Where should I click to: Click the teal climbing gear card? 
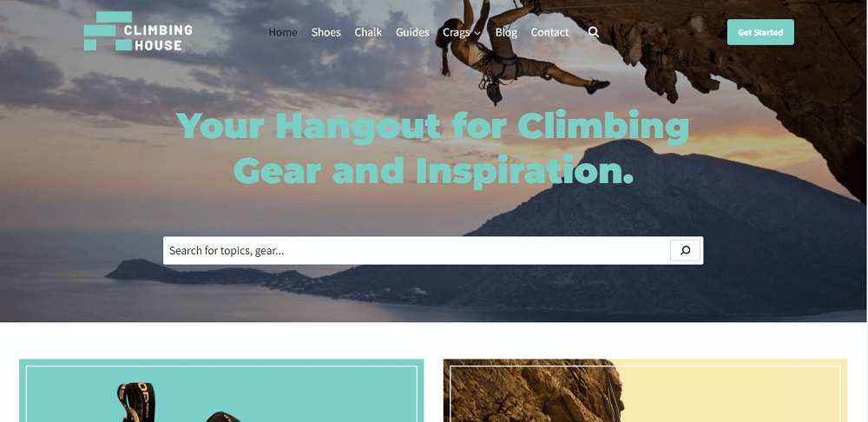[x=221, y=391]
